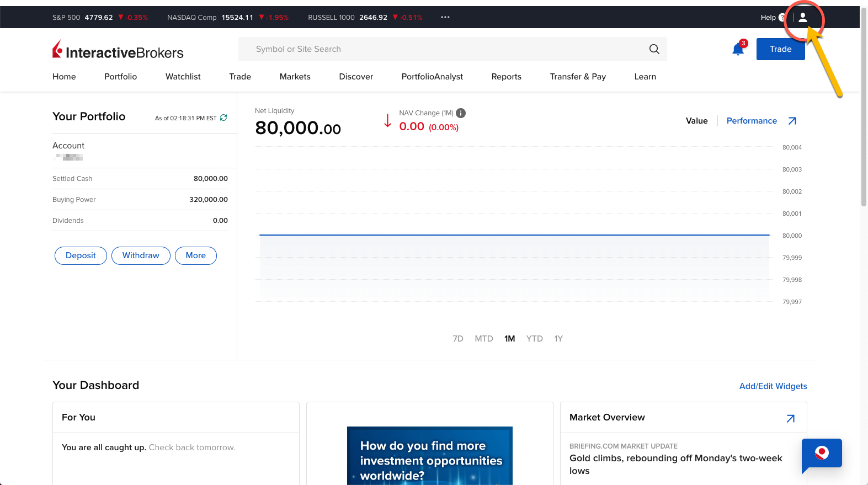
Task: Click the Net Liquidity amount
Action: tap(298, 128)
